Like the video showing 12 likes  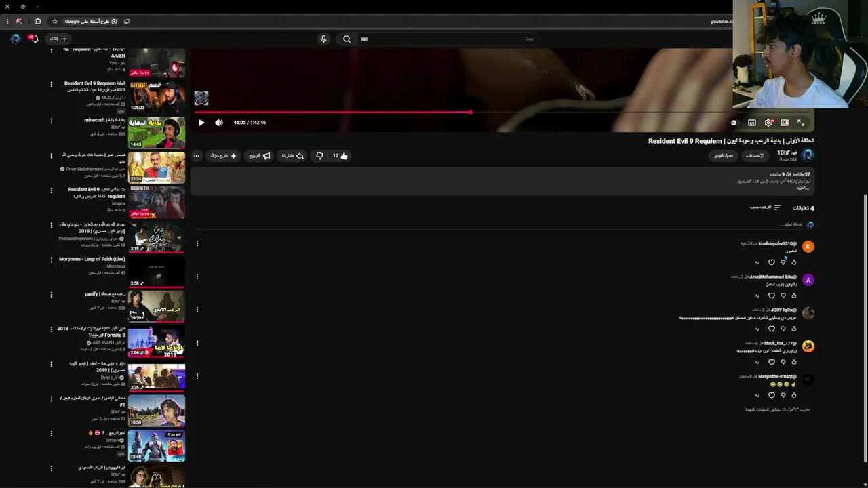pyautogui.click(x=340, y=156)
